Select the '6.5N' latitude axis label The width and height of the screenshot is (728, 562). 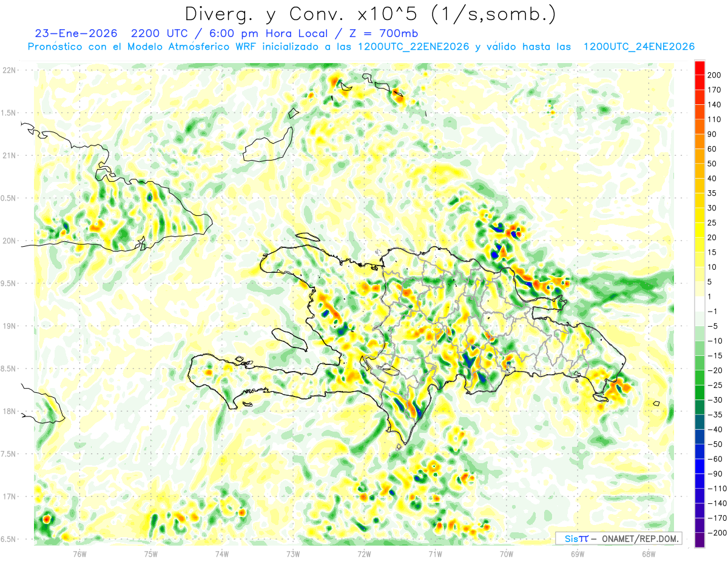9,539
